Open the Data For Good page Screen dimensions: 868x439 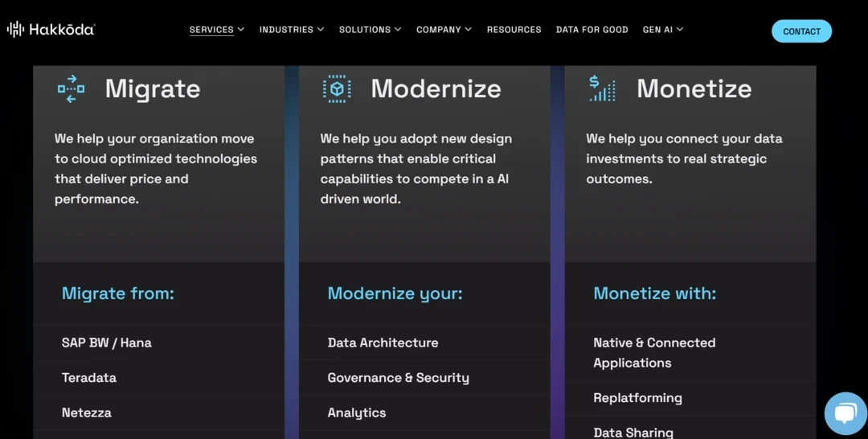click(592, 30)
